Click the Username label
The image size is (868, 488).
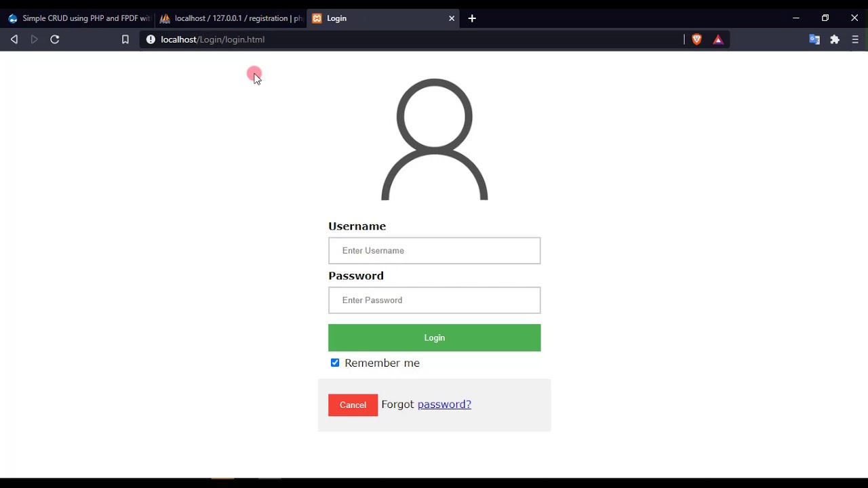pos(357,226)
